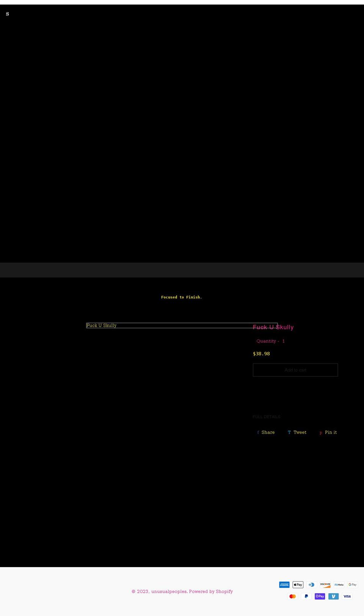Click the Venmo payment icon
The height and width of the screenshot is (616, 364).
334,596
